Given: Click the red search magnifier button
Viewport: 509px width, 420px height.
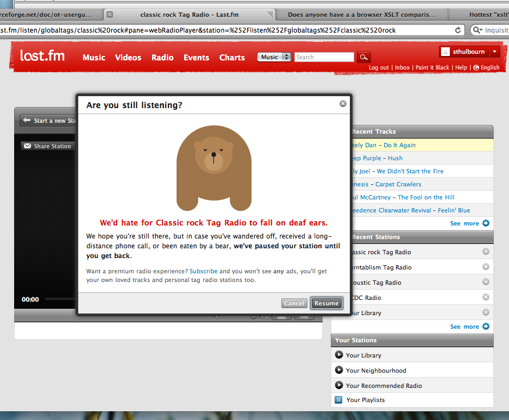Looking at the screenshot, I should 363,57.
